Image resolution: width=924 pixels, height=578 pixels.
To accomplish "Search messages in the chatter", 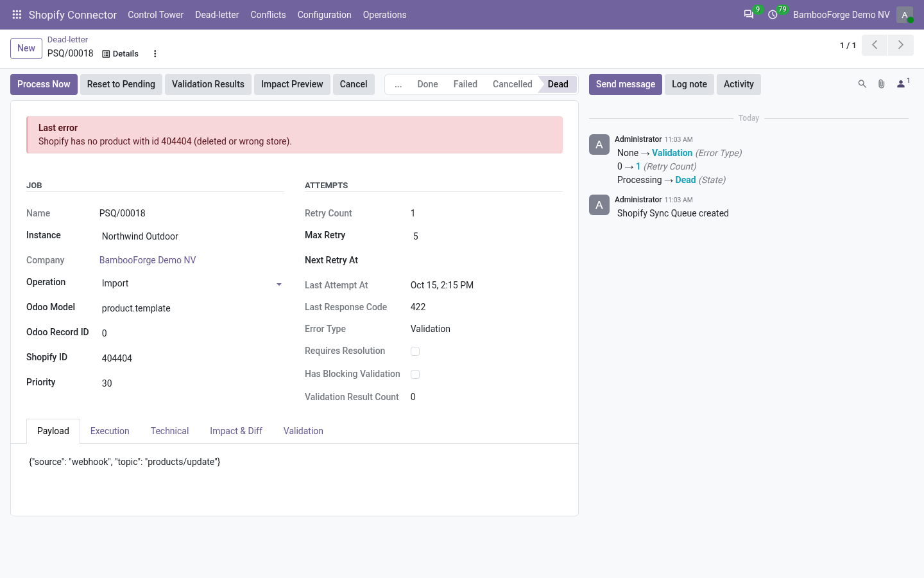I will (862, 84).
